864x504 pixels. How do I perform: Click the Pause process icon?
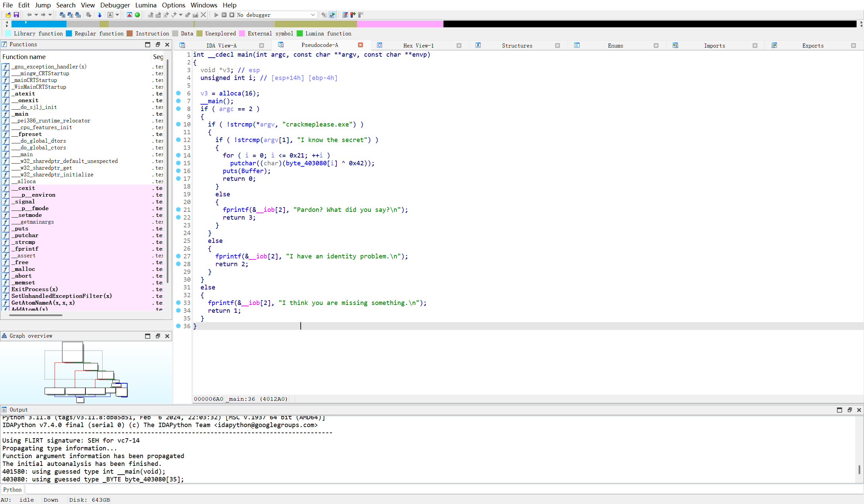pyautogui.click(x=224, y=15)
